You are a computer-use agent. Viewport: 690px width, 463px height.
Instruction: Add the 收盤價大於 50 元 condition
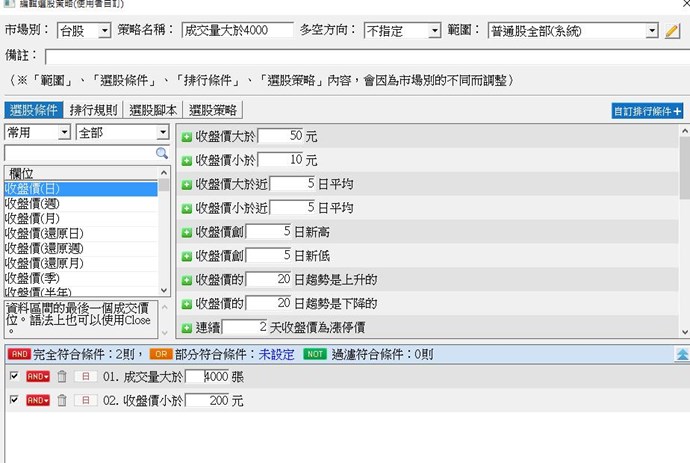click(186, 135)
